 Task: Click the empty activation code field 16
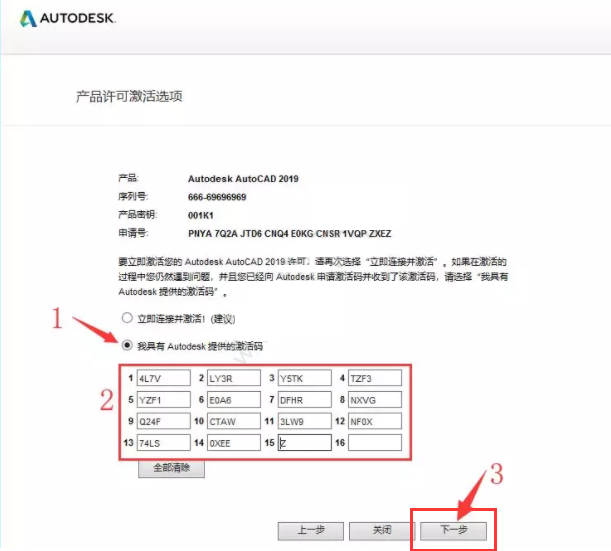(375, 443)
